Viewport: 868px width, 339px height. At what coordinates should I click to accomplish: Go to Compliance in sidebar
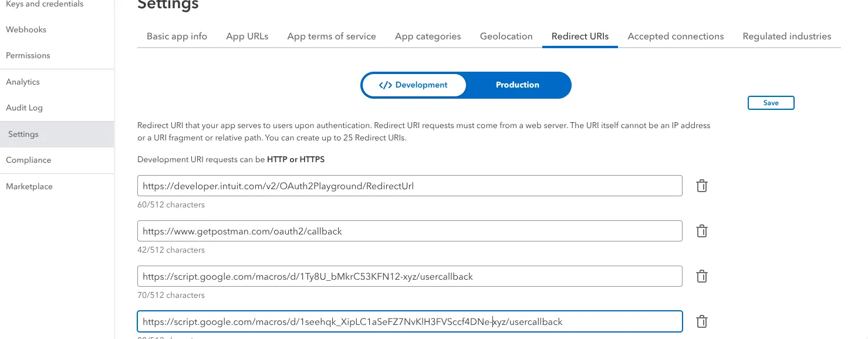(28, 160)
